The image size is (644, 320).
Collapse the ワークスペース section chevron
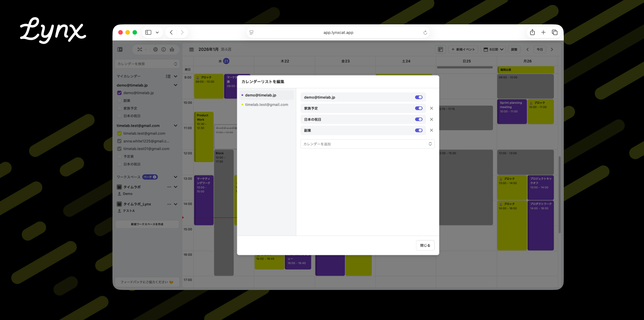[176, 177]
